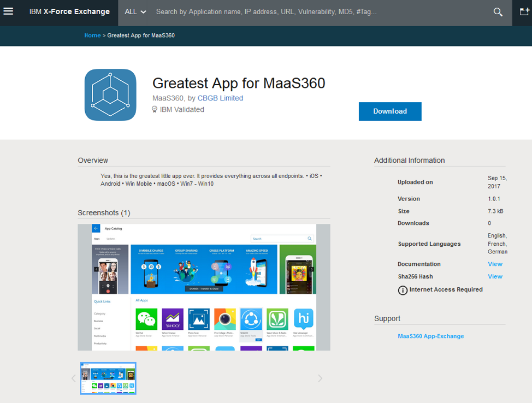Open the CBGB Limited publisher link
The width and height of the screenshot is (532, 403).
pyautogui.click(x=220, y=98)
